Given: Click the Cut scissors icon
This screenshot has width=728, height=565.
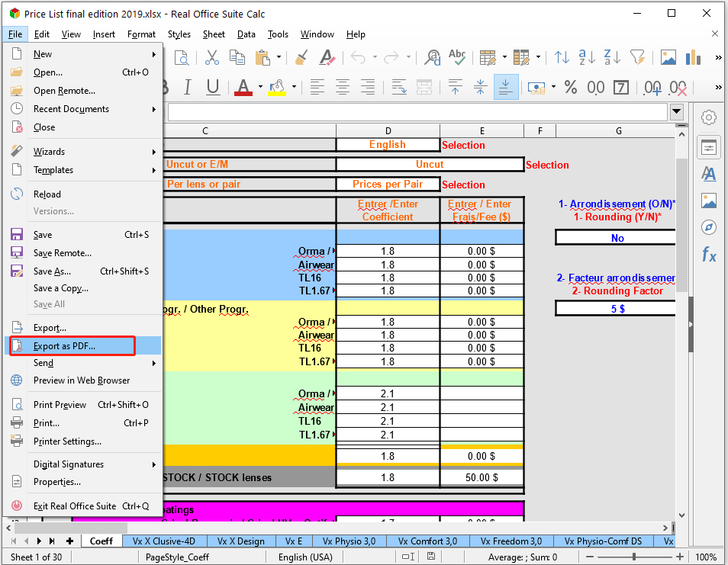Looking at the screenshot, I should pyautogui.click(x=212, y=58).
